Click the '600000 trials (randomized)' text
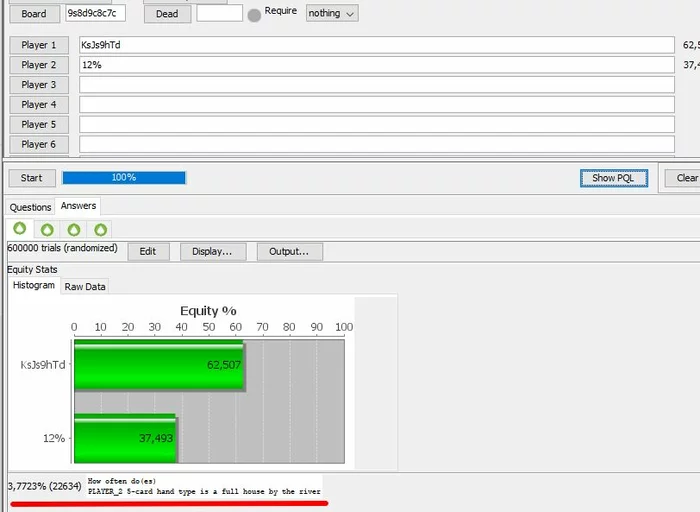The width and height of the screenshot is (700, 512). coord(62,248)
